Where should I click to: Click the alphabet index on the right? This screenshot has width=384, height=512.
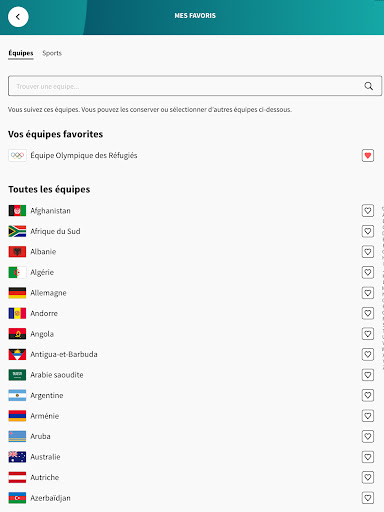tap(382, 287)
